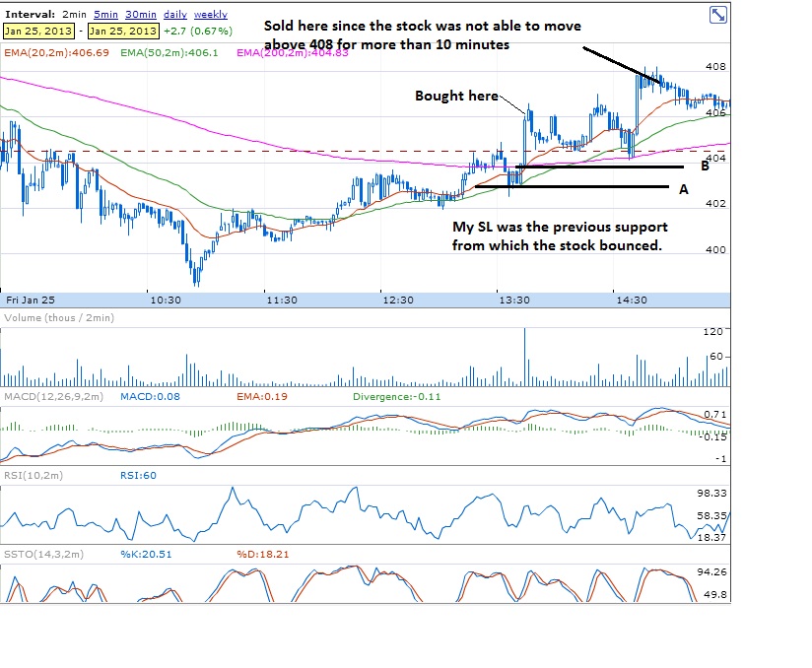Click the SSTO(14,3,2m) label

pyautogui.click(x=43, y=554)
